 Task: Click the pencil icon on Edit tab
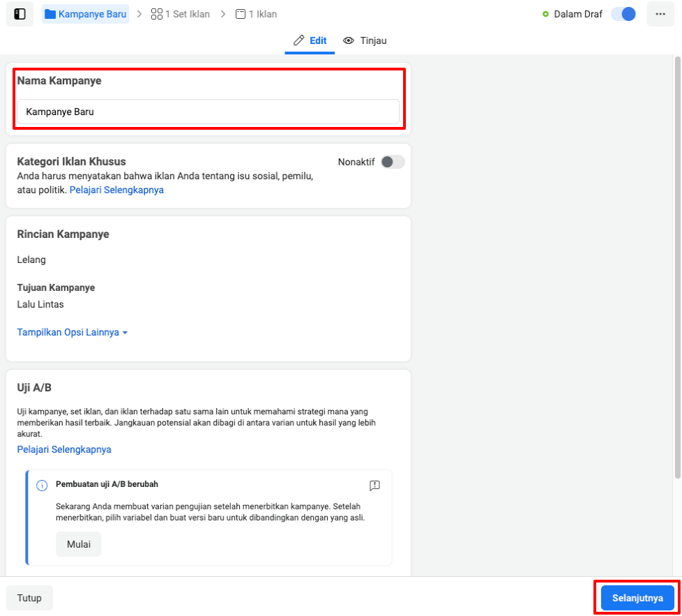click(x=299, y=40)
